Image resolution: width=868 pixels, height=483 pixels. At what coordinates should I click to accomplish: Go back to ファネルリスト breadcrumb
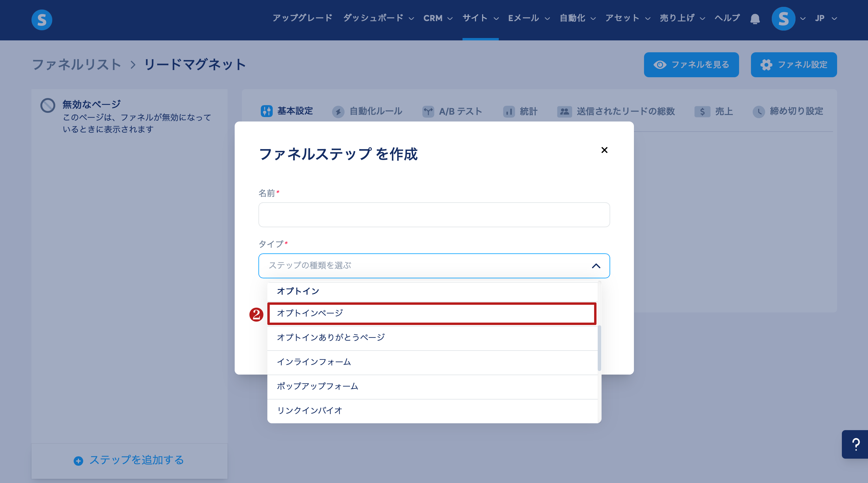tap(76, 64)
